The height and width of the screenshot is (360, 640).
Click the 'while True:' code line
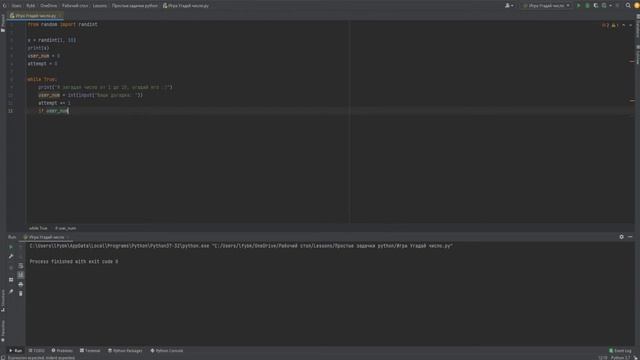click(x=42, y=80)
